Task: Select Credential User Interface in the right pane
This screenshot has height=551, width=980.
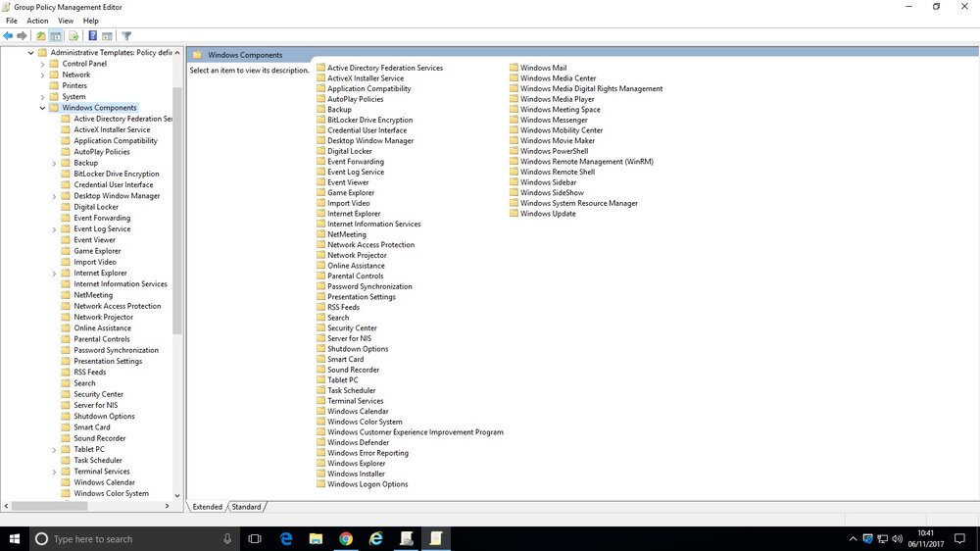Action: click(367, 130)
